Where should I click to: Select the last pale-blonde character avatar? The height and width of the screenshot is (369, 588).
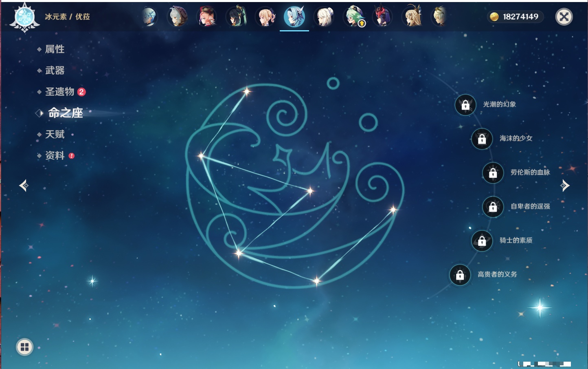click(x=439, y=17)
